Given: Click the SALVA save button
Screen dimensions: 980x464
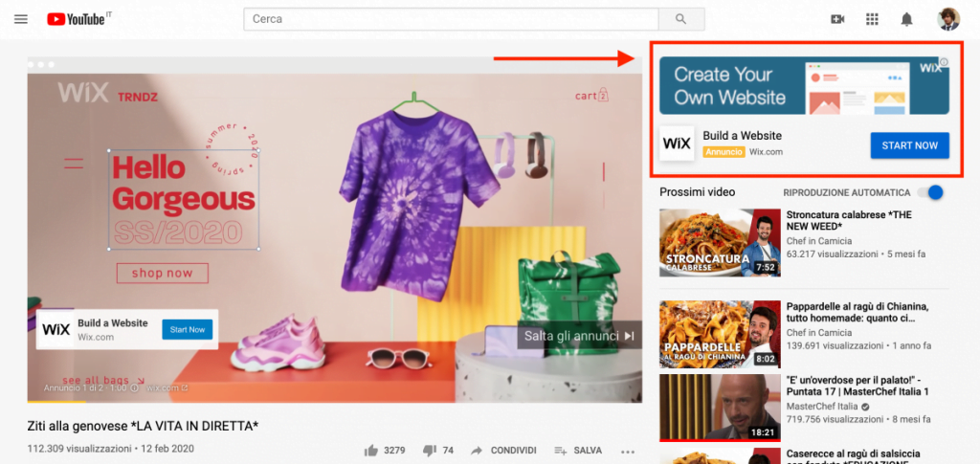Looking at the screenshot, I should pos(578,451).
